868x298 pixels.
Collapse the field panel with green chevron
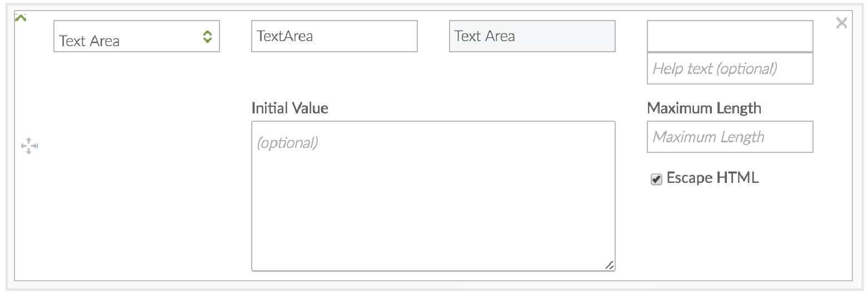pos(21,18)
